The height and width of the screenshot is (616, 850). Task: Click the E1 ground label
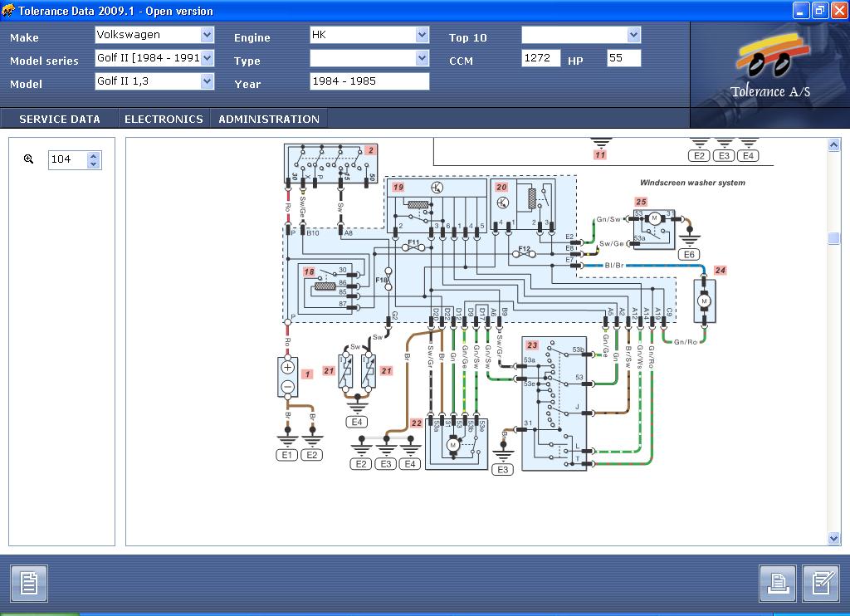286,455
